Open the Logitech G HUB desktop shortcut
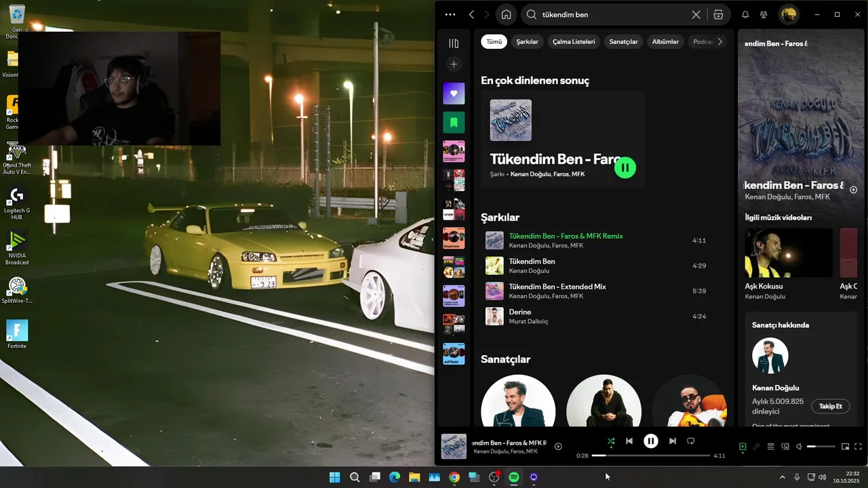Image resolution: width=868 pixels, height=488 pixels. (x=17, y=203)
